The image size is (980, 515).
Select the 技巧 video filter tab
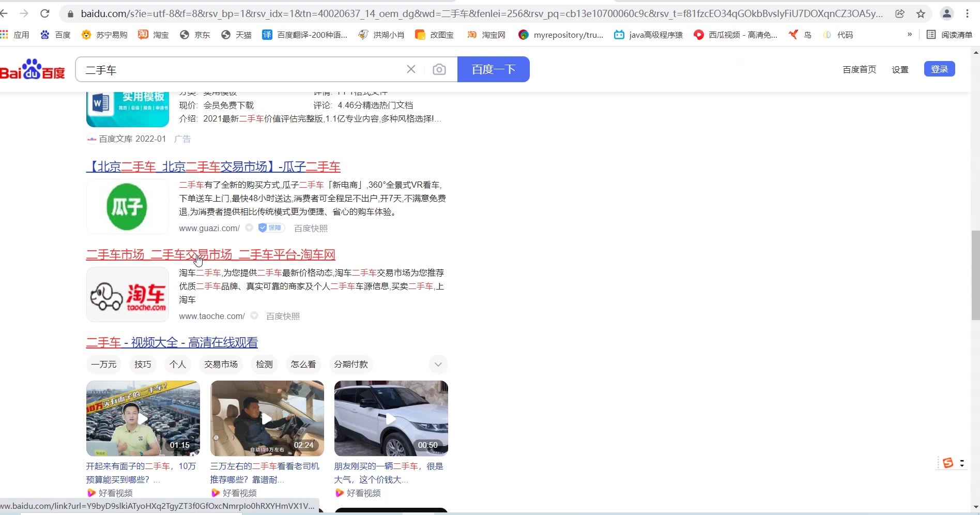(143, 365)
